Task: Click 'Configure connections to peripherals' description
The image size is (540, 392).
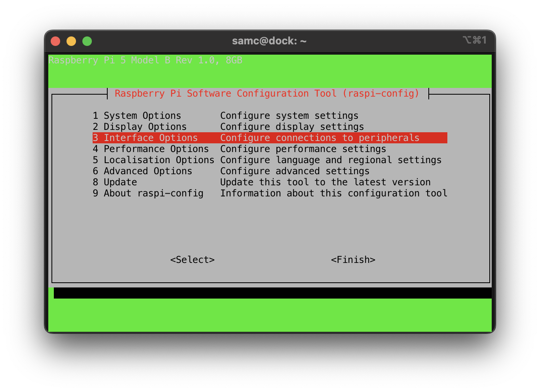Action: tap(320, 138)
